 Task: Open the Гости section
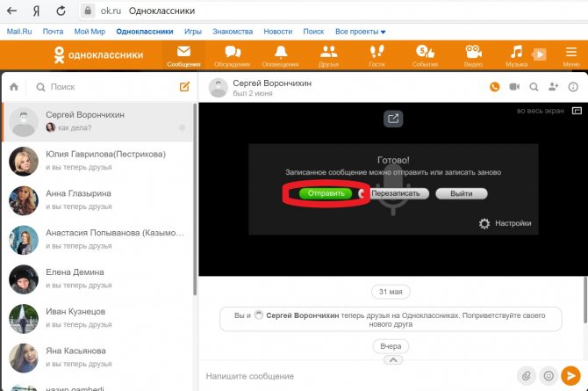[x=376, y=55]
